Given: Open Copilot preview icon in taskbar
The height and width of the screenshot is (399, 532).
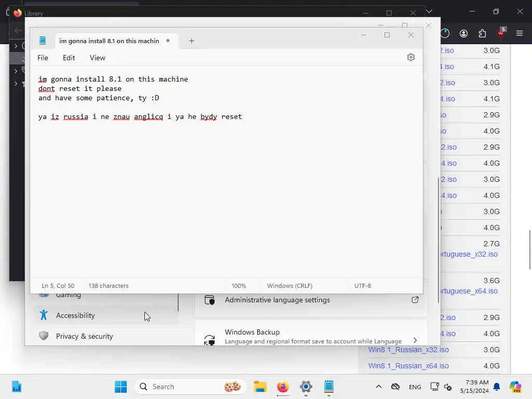Looking at the screenshot, I should [x=515, y=387].
